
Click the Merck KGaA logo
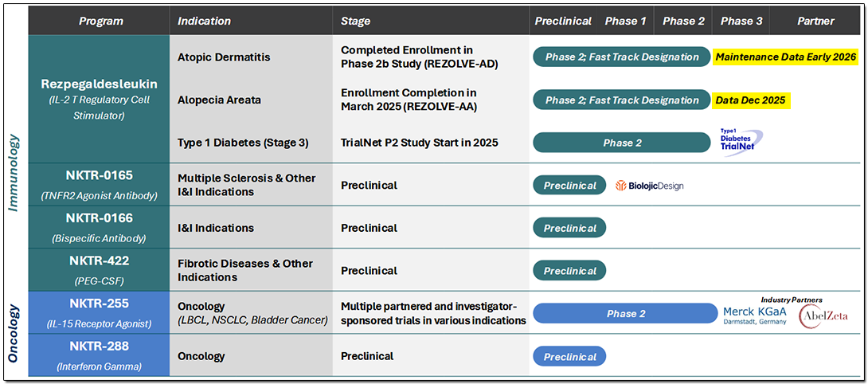pos(754,315)
